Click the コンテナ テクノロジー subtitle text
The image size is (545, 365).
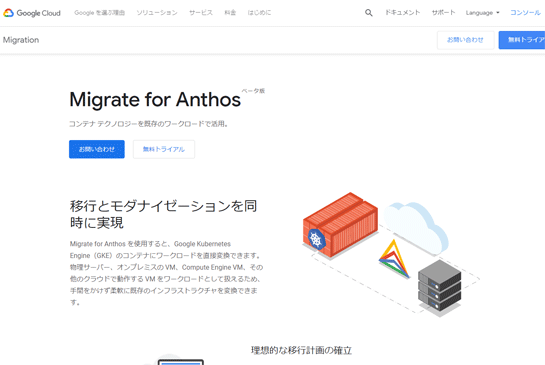pyautogui.click(x=148, y=124)
